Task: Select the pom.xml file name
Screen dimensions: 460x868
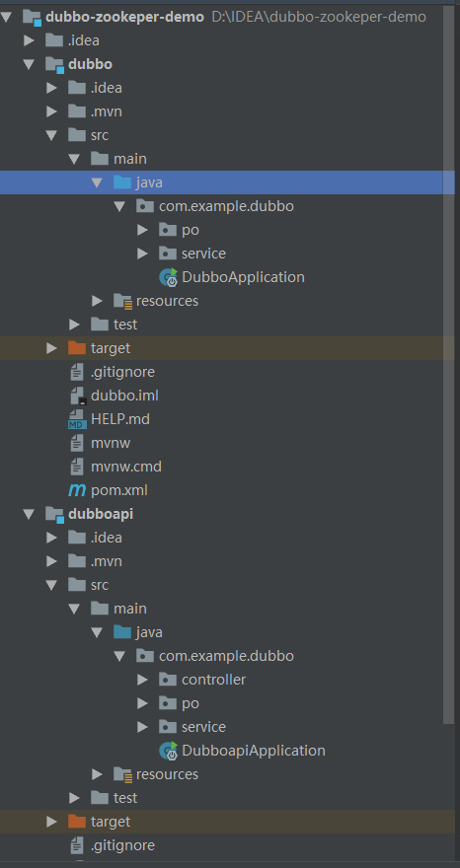Action: pos(119,490)
